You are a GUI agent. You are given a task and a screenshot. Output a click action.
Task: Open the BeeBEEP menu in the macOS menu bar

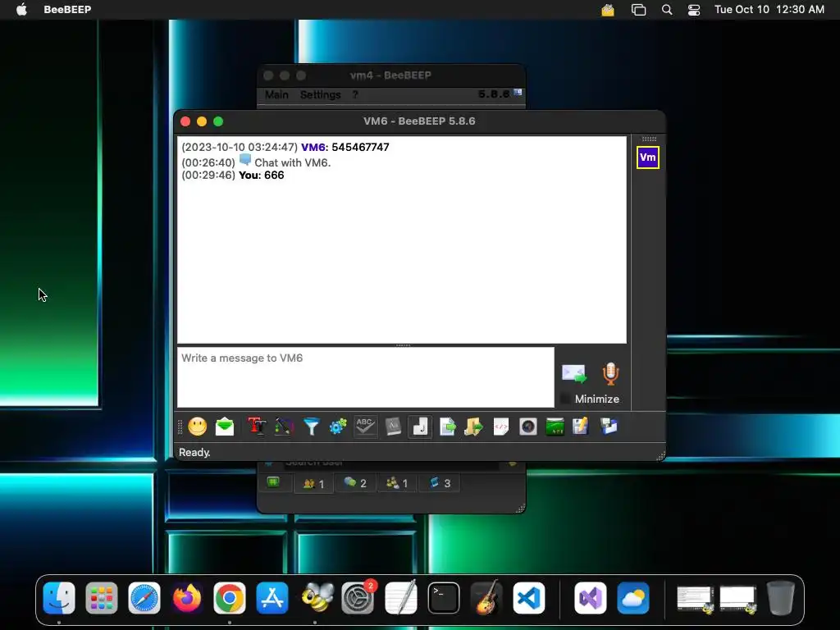(67, 9)
